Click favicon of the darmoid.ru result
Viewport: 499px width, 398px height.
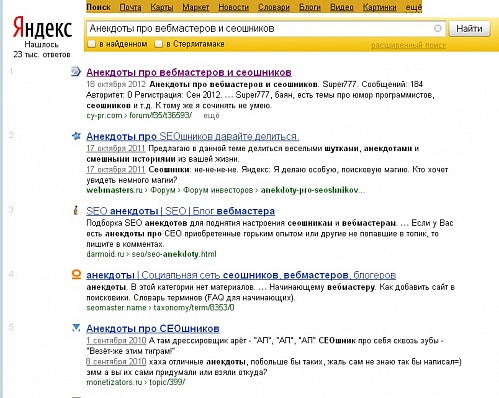coord(76,210)
